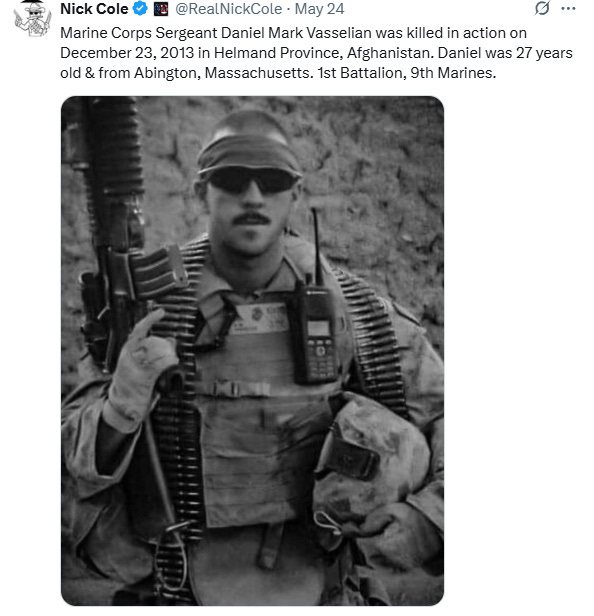Image resolution: width=594 pixels, height=616 pixels.
Task: Open Nick Cole's skeleton profile avatar
Action: tap(33, 18)
